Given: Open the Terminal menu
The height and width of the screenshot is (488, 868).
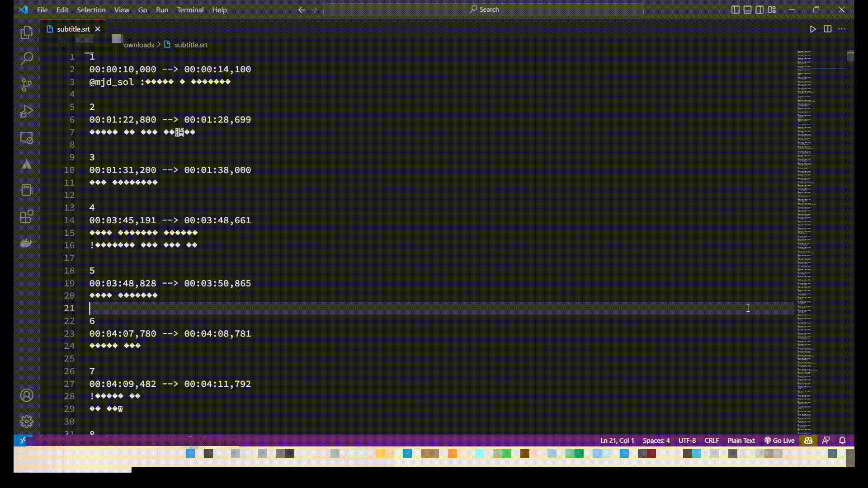Looking at the screenshot, I should tap(190, 9).
